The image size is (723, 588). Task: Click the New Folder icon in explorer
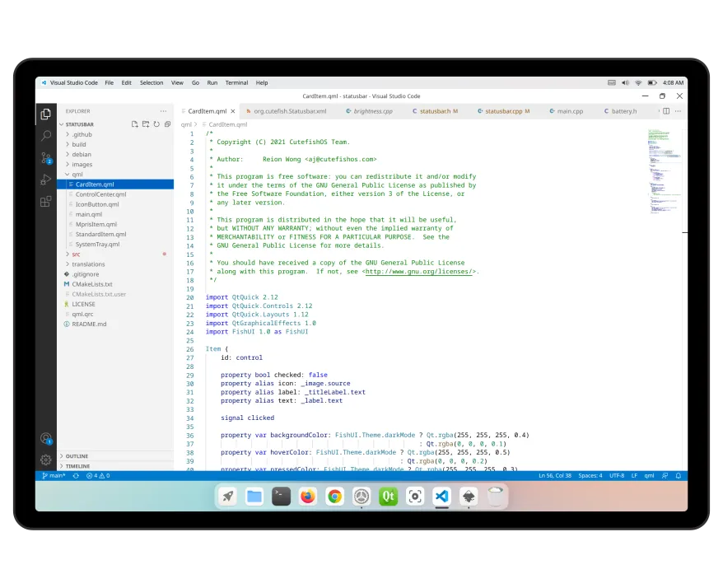pyautogui.click(x=146, y=124)
